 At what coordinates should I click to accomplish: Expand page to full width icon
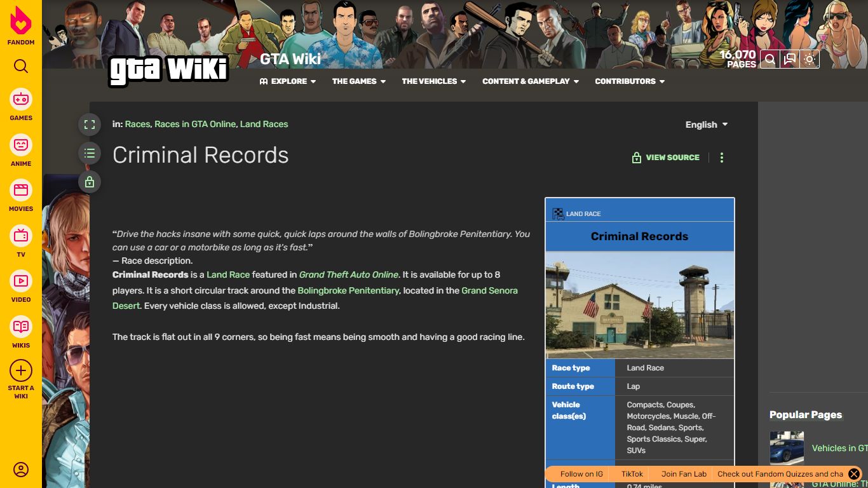(90, 125)
